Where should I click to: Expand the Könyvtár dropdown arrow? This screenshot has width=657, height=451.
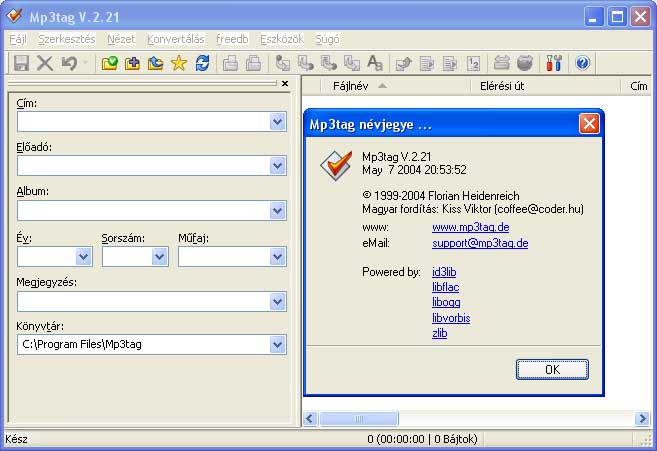click(277, 345)
